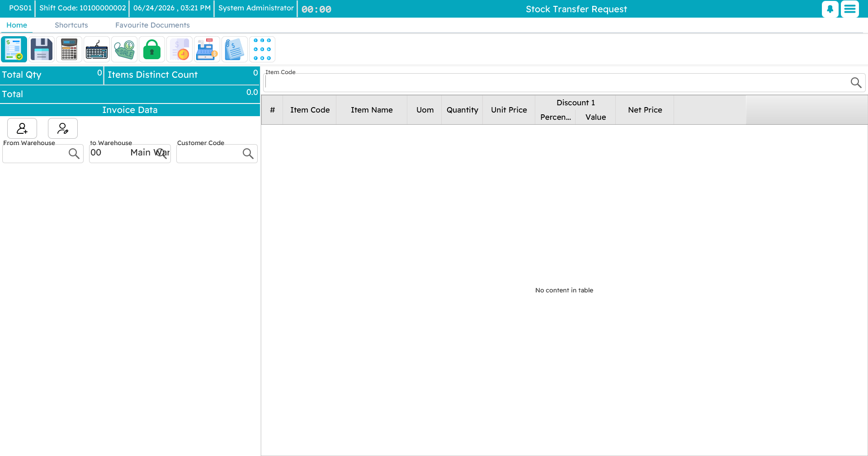Viewport: 868px width, 456px height.
Task: Search using to Warehouse magnifier icon
Action: click(161, 154)
